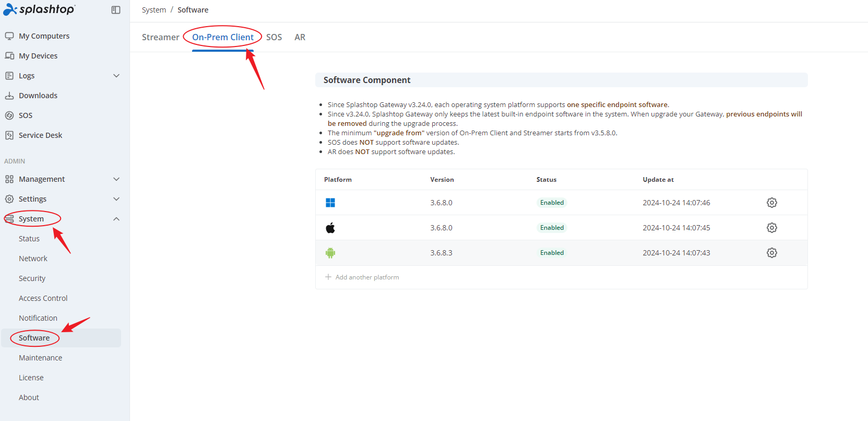This screenshot has width=868, height=421.
Task: Click the Splashtop logo
Action: [39, 9]
